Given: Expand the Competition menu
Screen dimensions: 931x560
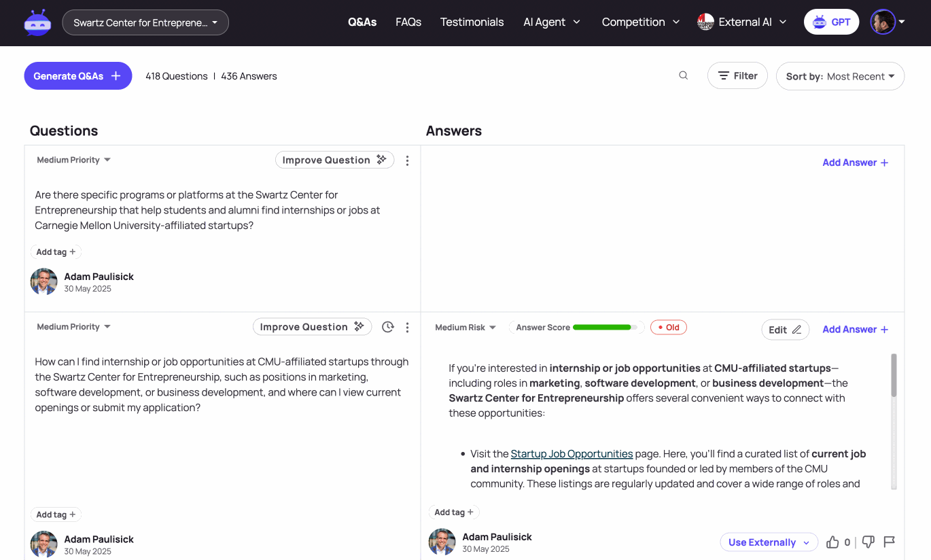Looking at the screenshot, I should click(x=641, y=22).
